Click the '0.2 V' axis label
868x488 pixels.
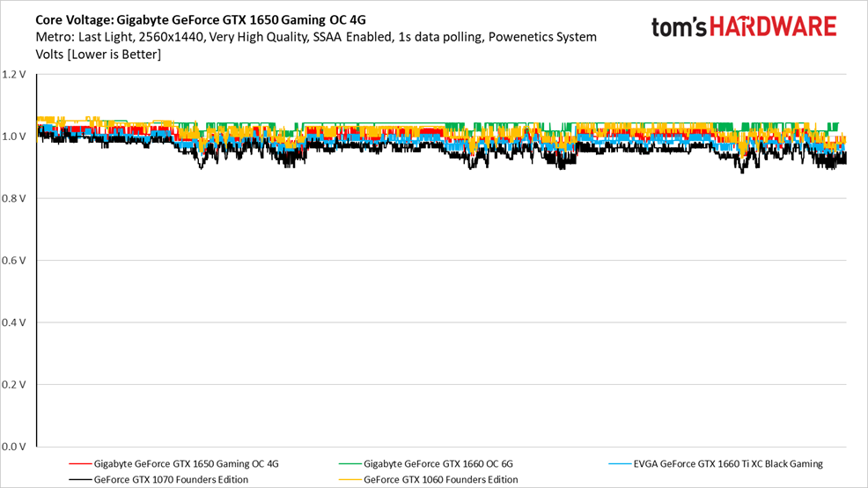coord(13,384)
